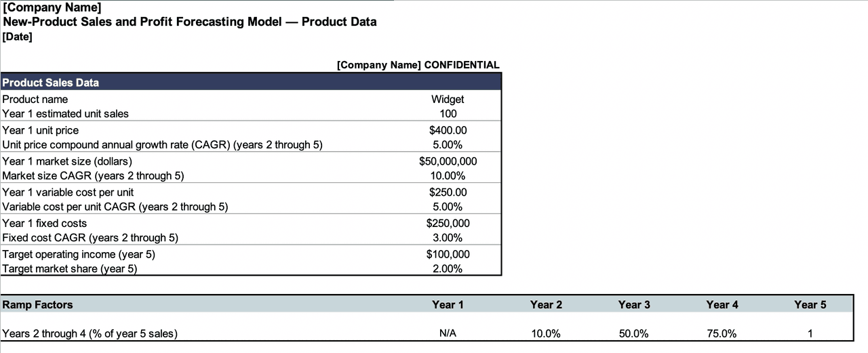Click the $250.00 variable cost cell

pos(448,192)
